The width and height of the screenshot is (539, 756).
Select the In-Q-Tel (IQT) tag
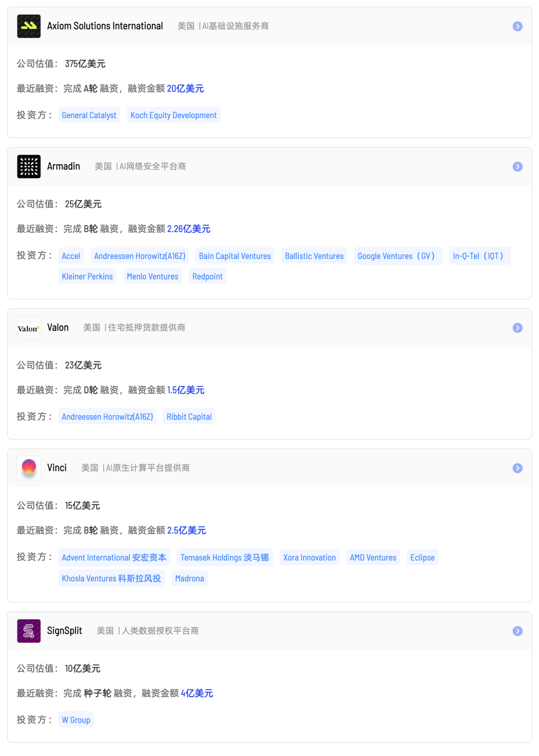pos(480,256)
